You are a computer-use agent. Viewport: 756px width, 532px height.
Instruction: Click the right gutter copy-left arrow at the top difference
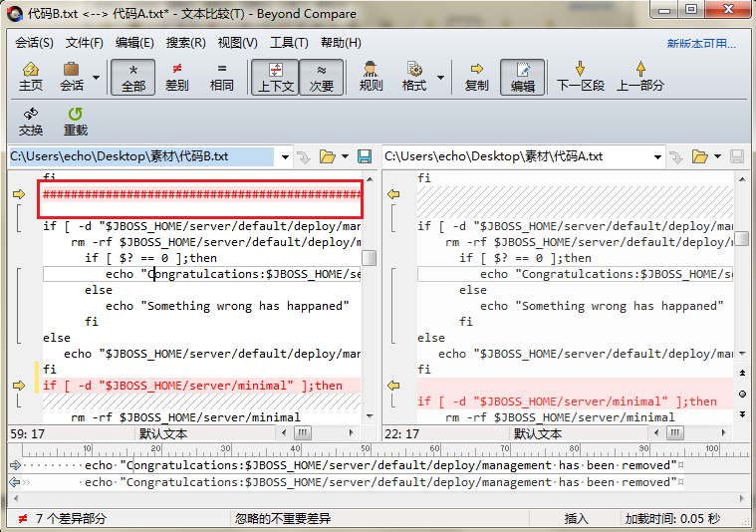[393, 194]
